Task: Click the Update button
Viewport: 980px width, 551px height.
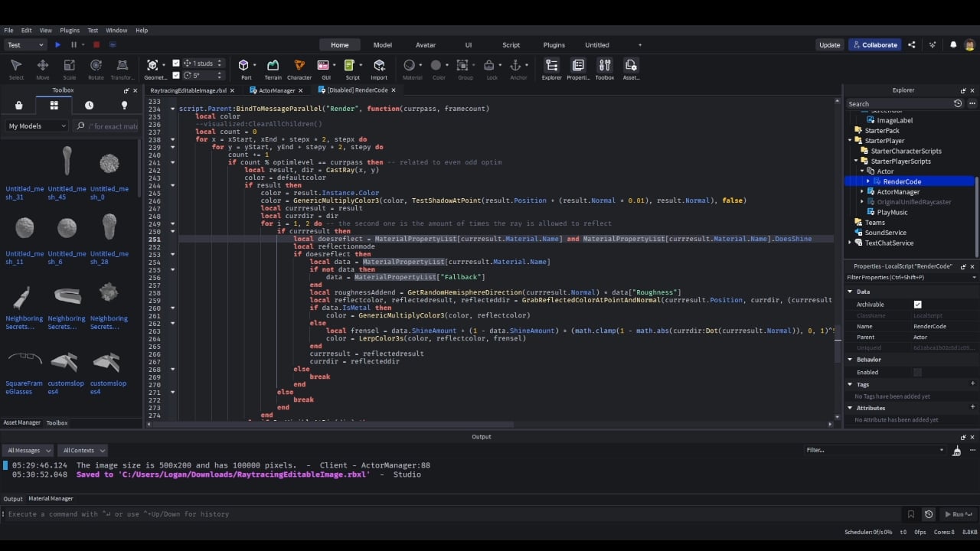Action: pyautogui.click(x=829, y=45)
